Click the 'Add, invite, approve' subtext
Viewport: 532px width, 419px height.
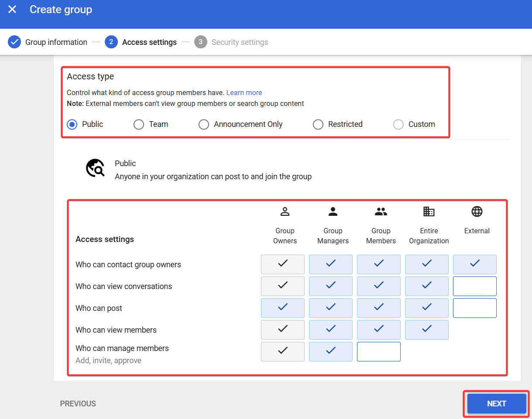pos(108,361)
